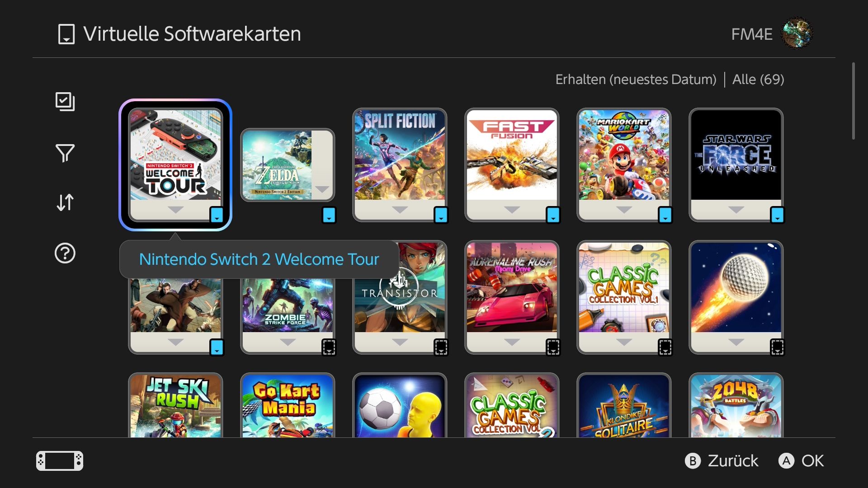The height and width of the screenshot is (488, 868).
Task: Expand the arrow under Star Wars Force Unleashed
Action: 736,210
